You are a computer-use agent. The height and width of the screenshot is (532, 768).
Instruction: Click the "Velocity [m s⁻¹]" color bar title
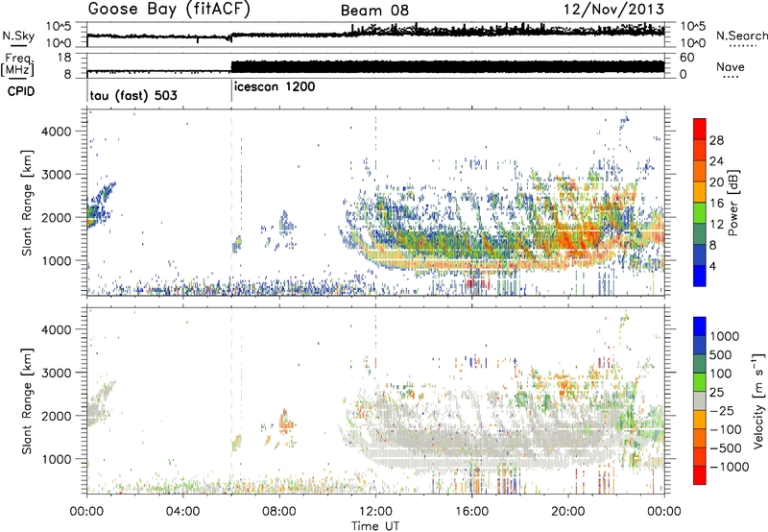[x=758, y=400]
